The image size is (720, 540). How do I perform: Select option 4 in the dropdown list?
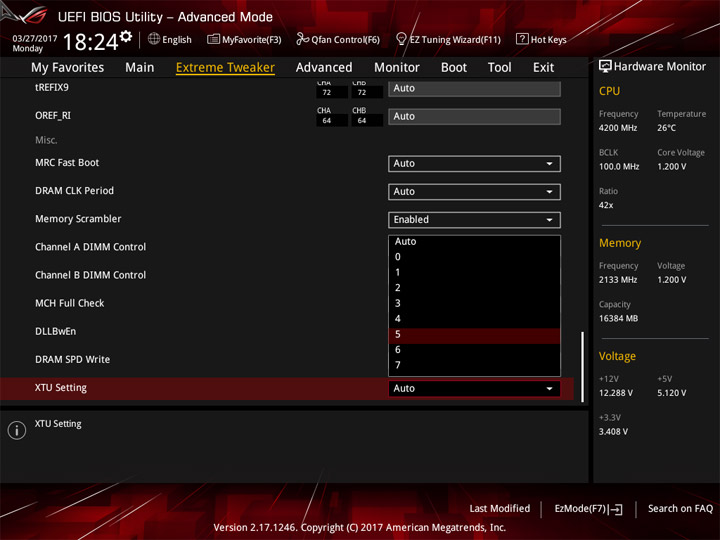[x=474, y=319]
